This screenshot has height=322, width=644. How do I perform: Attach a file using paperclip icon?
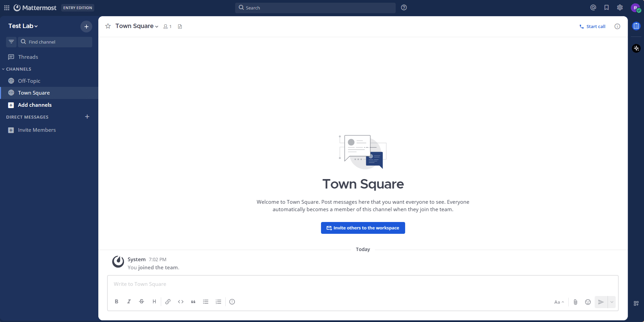(x=575, y=302)
